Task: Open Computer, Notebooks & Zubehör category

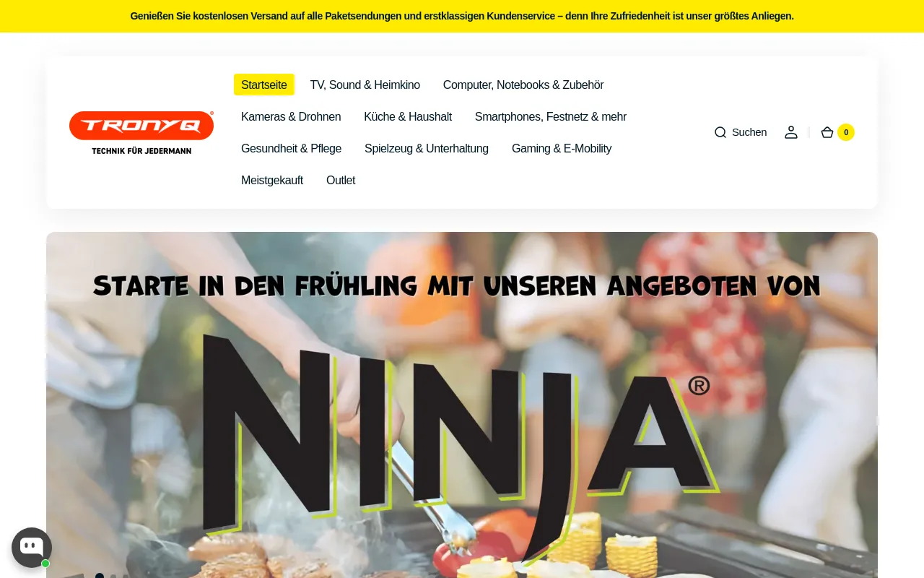Action: coord(523,85)
